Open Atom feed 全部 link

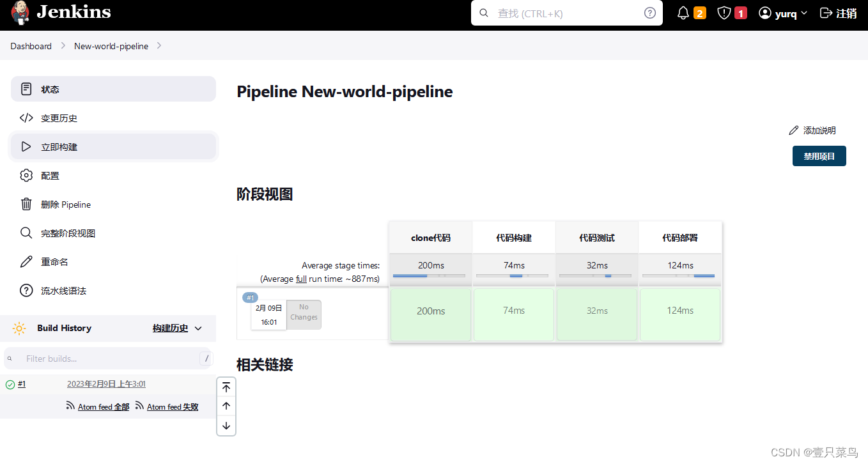pos(104,407)
